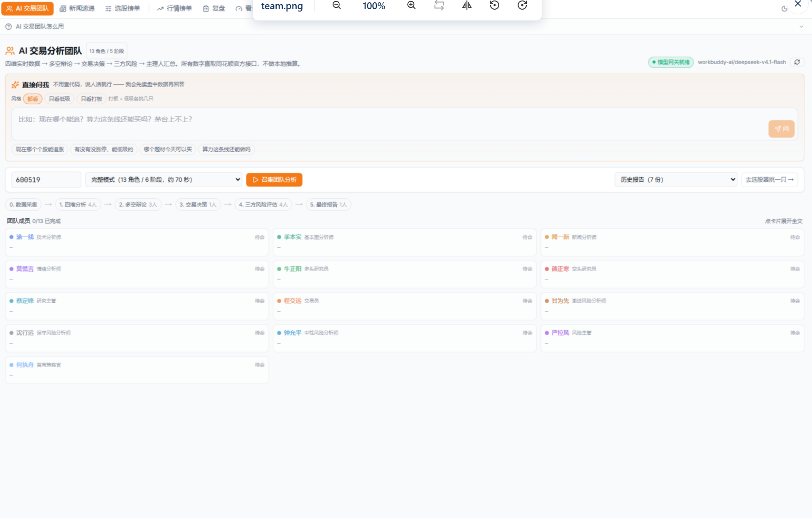Pick the suggestion 哪个题材今天可以买

tap(168, 149)
